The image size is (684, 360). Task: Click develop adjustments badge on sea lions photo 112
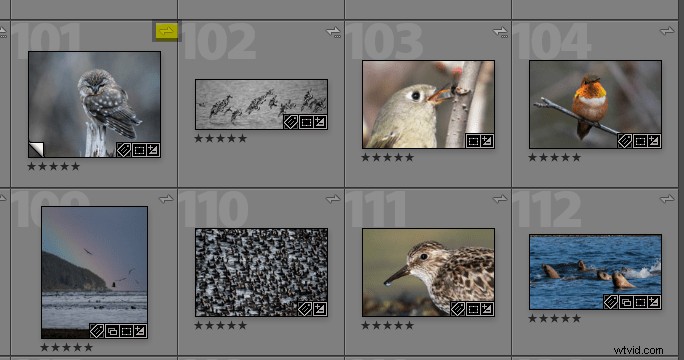coord(654,302)
